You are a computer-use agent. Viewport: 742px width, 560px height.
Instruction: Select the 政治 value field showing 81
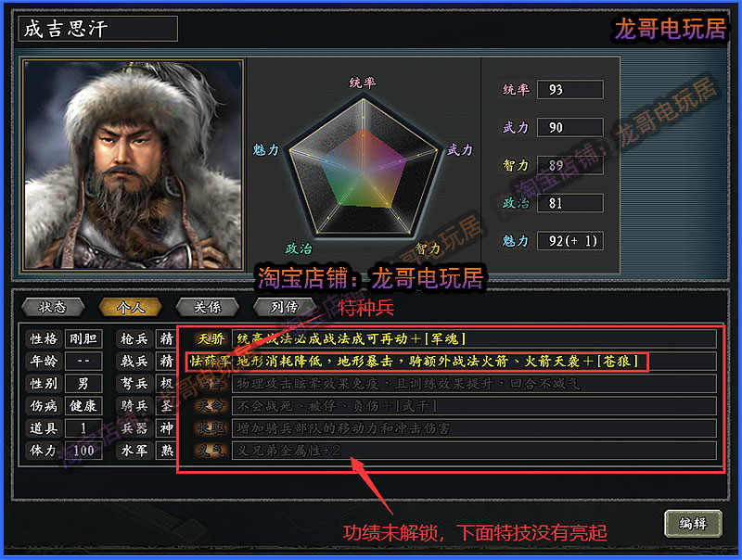[570, 203]
